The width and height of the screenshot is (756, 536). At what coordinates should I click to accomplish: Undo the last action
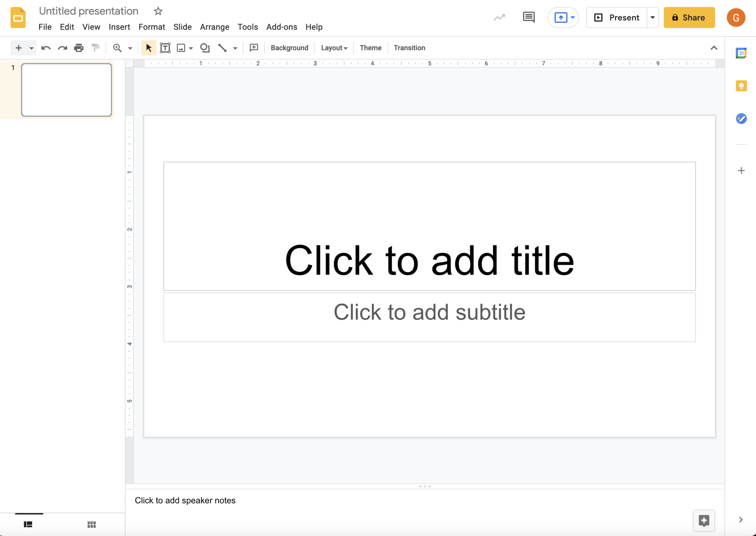point(45,48)
